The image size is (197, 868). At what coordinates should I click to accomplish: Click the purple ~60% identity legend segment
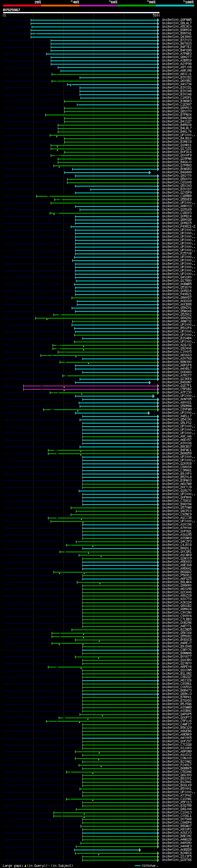pyautogui.click(x=99, y=6)
